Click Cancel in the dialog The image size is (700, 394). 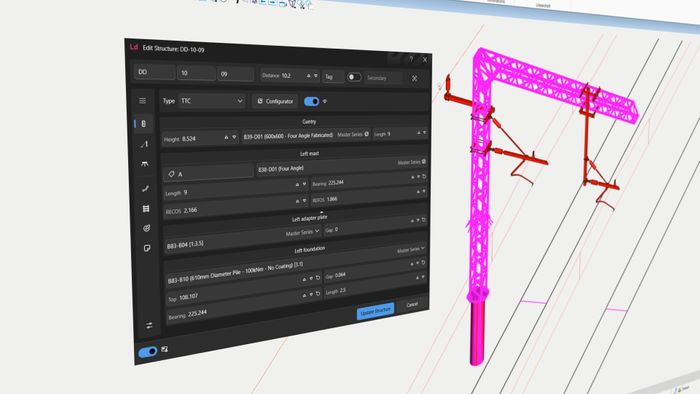point(412,304)
